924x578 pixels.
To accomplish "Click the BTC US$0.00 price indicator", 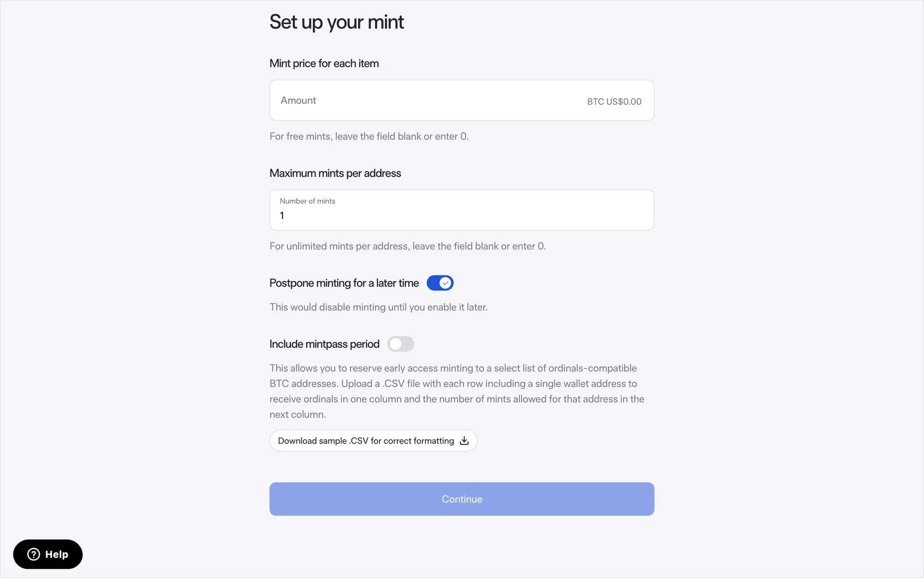I will coord(614,102).
